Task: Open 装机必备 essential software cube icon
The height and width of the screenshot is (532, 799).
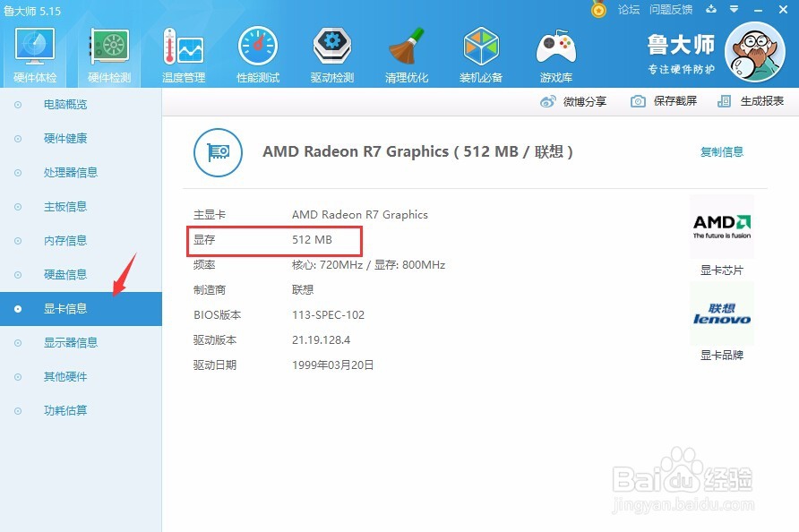Action: coord(481,47)
